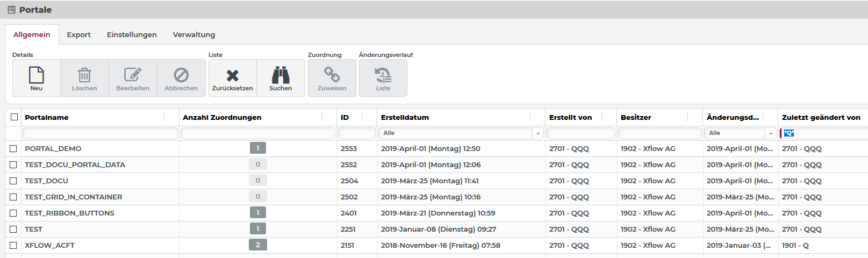This screenshot has width=868, height=258.
Task: Click the Abbrechen cancel icon
Action: 181,75
